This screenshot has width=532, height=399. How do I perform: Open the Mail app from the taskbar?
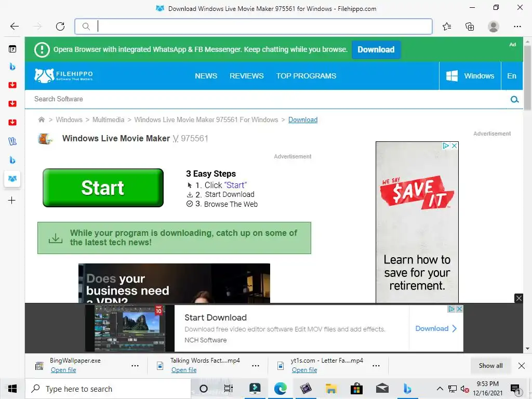(x=382, y=389)
